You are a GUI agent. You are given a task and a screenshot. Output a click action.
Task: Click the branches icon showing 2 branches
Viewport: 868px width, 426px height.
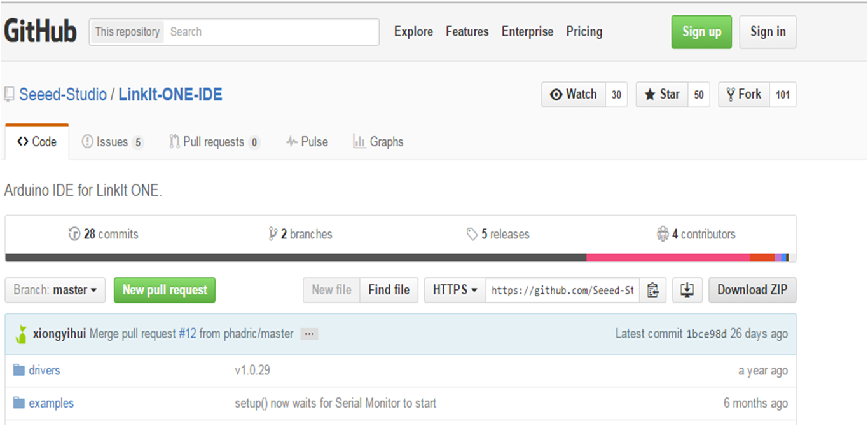(273, 234)
